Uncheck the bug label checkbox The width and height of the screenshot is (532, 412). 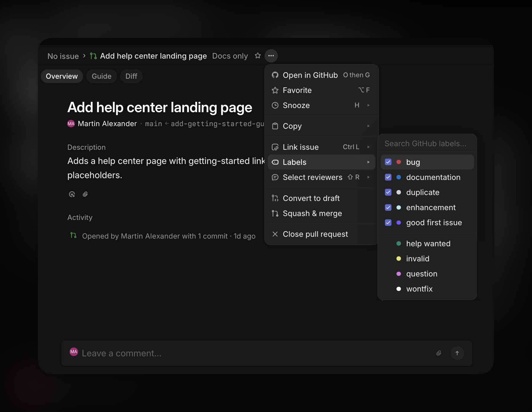[x=388, y=162]
